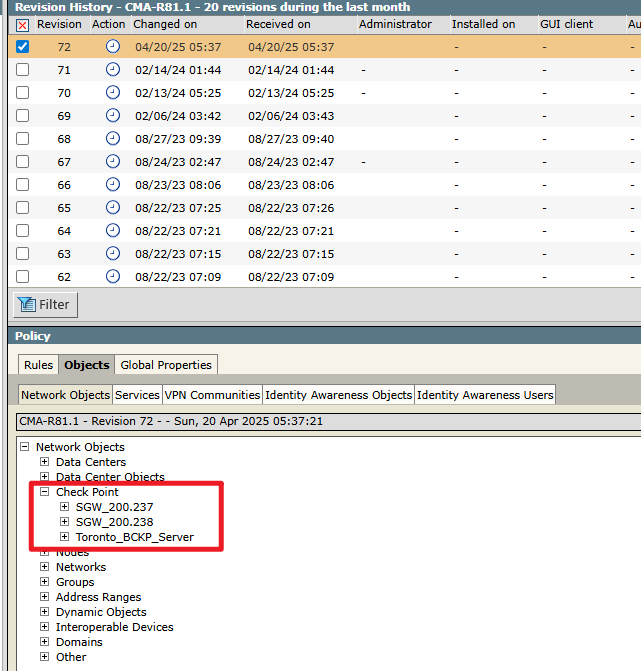Sort by the Changed on column header
The image size is (641, 671).
165,24
